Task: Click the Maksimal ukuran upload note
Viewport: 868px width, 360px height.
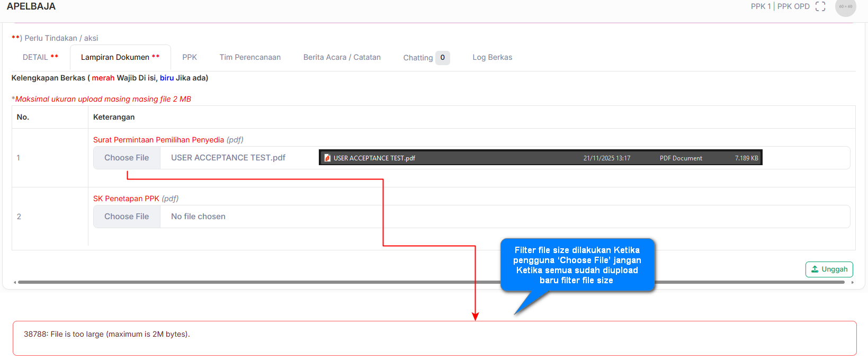Action: (x=101, y=99)
